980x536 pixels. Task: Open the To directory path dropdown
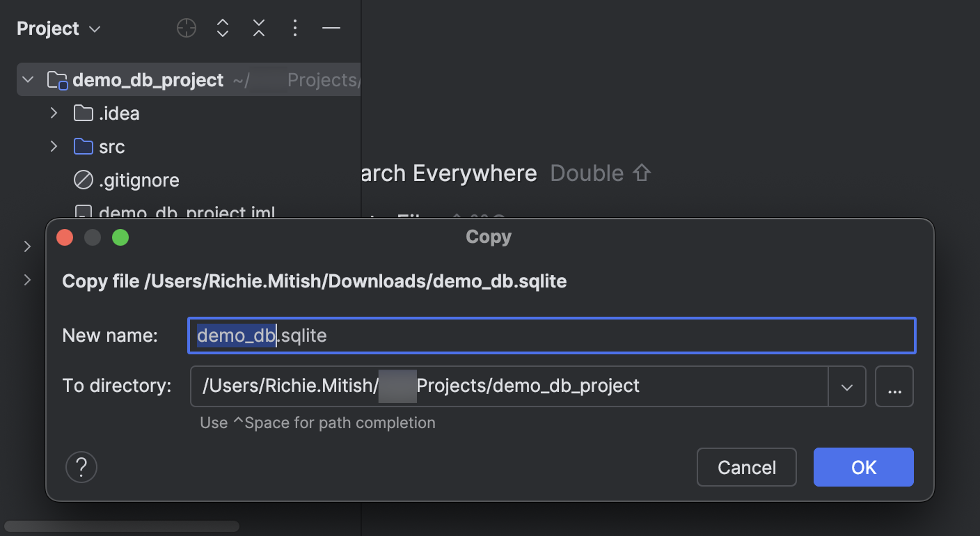[847, 386]
